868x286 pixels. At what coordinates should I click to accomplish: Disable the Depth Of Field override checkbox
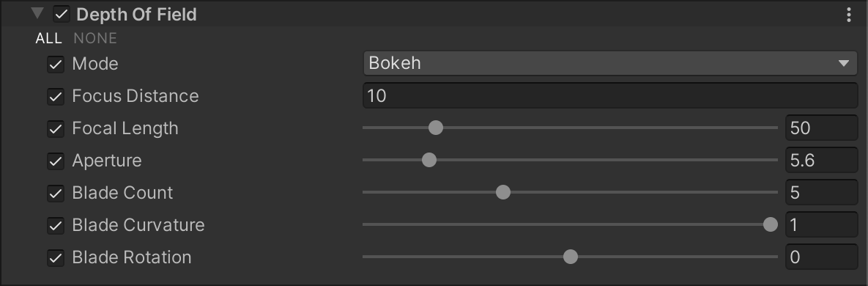pyautogui.click(x=61, y=14)
